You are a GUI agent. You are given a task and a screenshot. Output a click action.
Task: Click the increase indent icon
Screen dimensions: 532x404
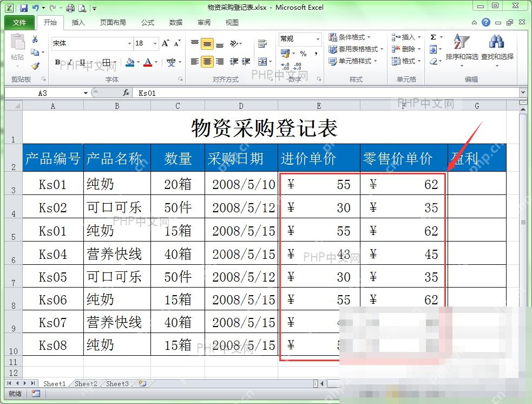click(x=246, y=61)
